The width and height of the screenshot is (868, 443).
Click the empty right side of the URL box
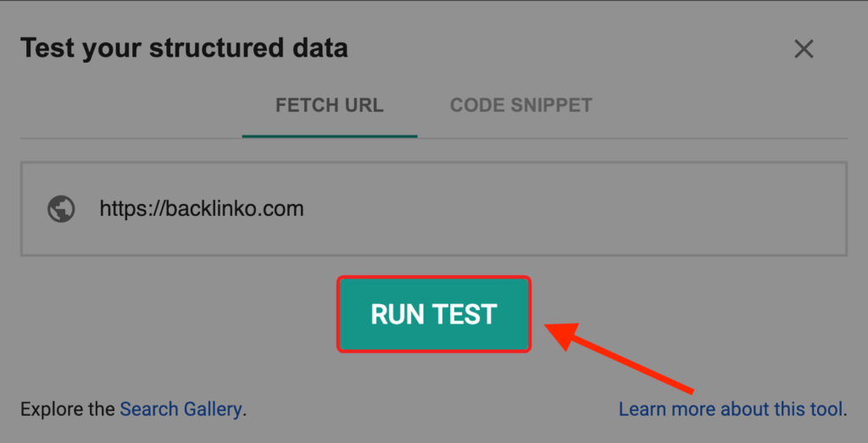pyautogui.click(x=678, y=208)
